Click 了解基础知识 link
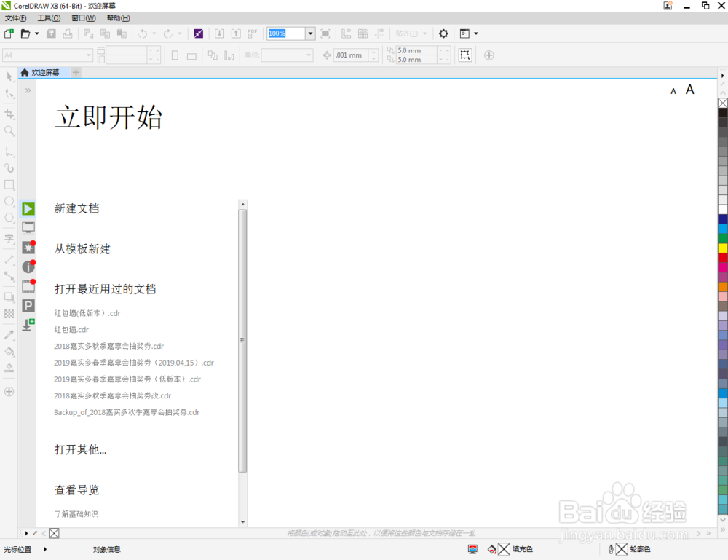Viewport: 728px width, 560px height. 76,514
